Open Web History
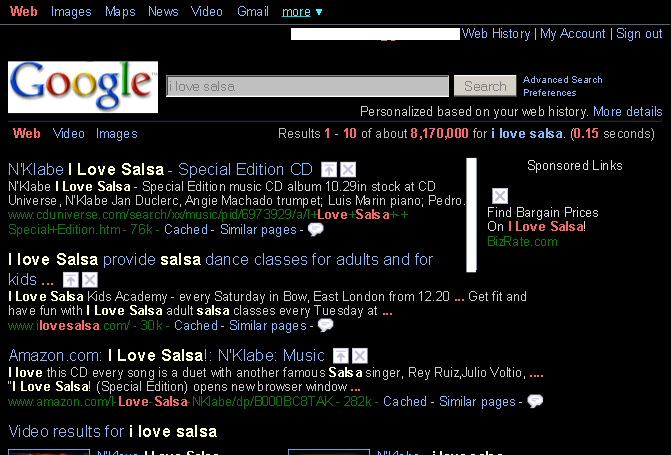 click(496, 33)
